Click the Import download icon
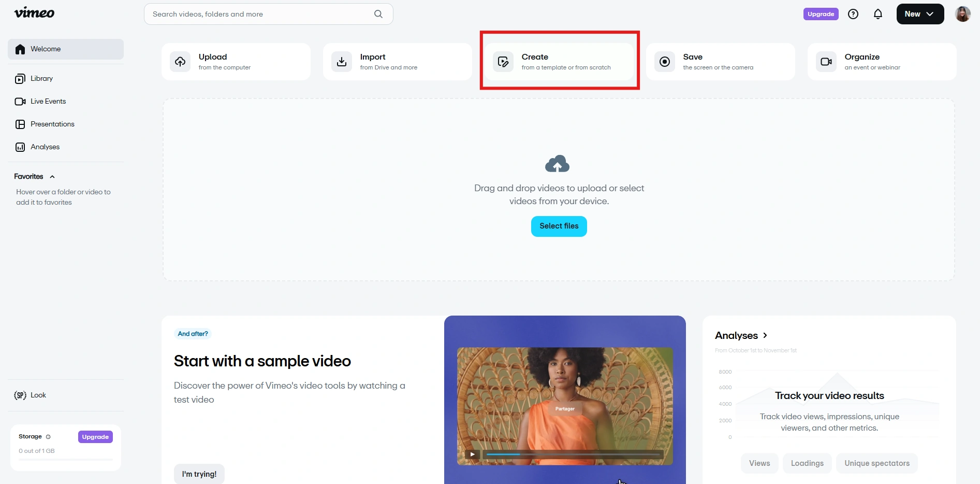Screen dimensions: 980x484 pyautogui.click(x=342, y=62)
